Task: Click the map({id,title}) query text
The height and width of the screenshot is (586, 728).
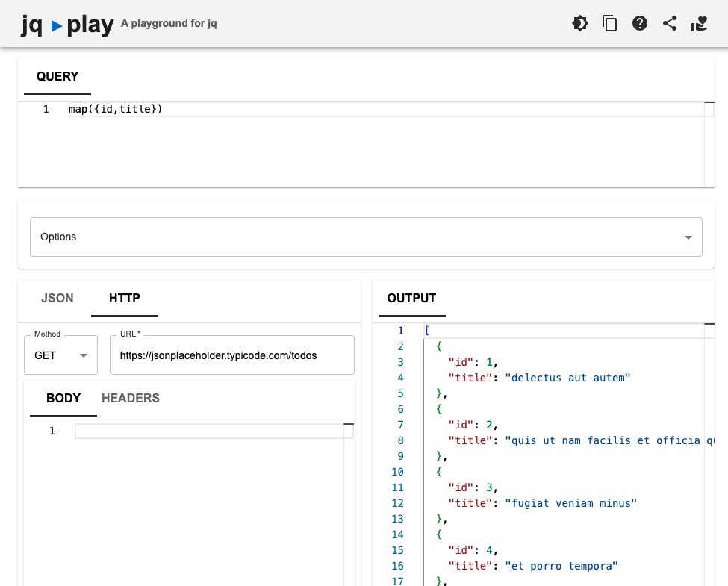Action: [116, 110]
